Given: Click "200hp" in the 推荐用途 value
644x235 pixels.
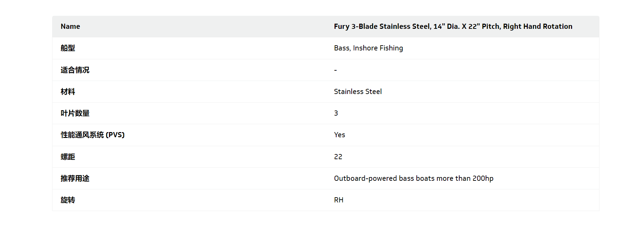Looking at the screenshot, I should tap(483, 178).
